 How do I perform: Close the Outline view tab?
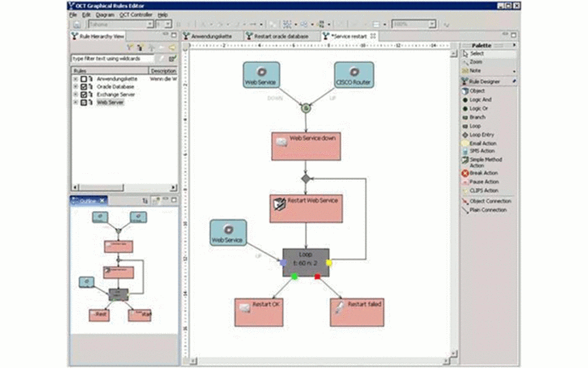pos(102,201)
